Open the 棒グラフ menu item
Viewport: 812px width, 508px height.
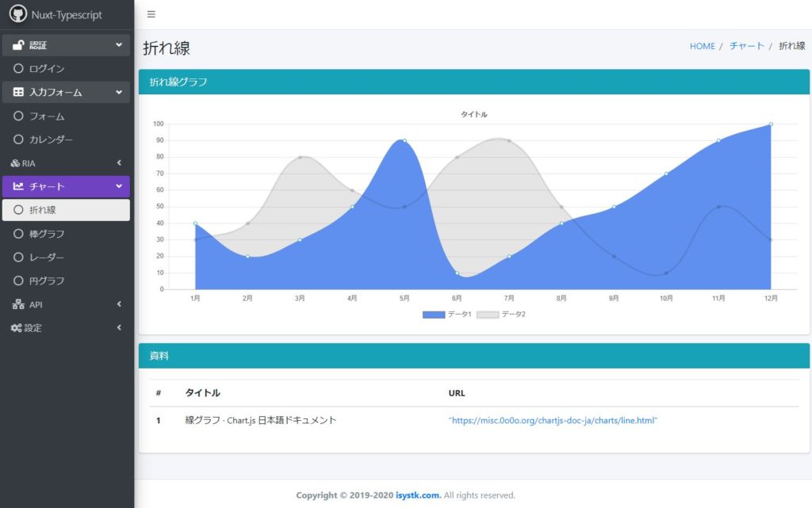tap(66, 234)
